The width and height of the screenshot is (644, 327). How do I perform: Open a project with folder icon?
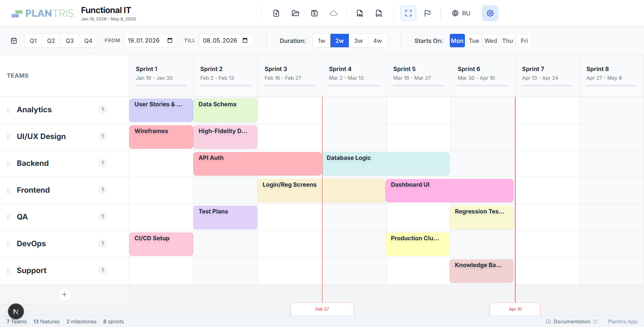[295, 13]
